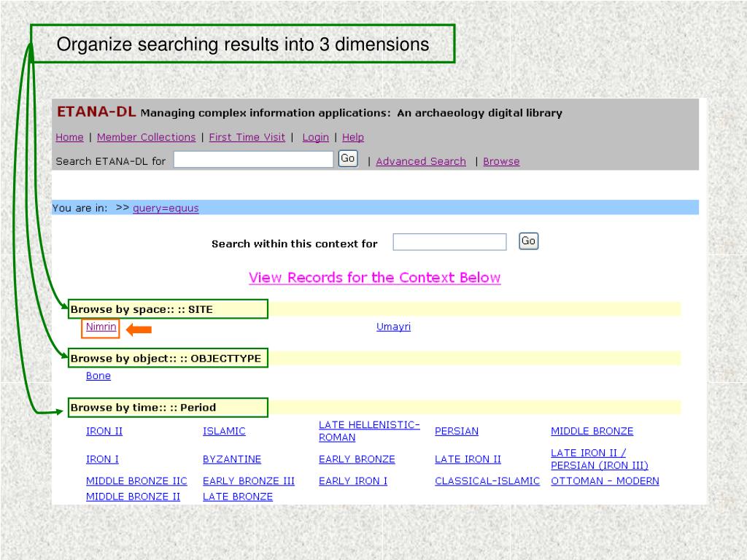Select the Nimrin site link
747x560 pixels.
[x=101, y=327]
